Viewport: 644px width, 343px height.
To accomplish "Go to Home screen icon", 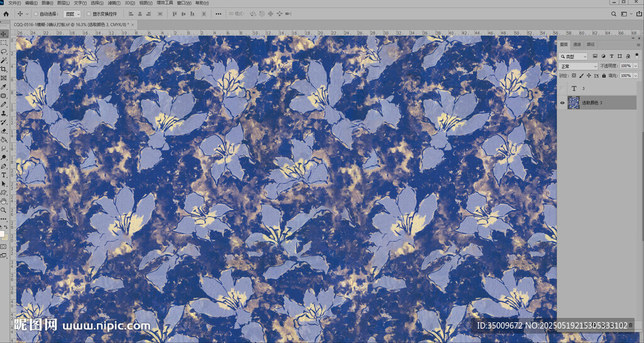I will pyautogui.click(x=6, y=14).
